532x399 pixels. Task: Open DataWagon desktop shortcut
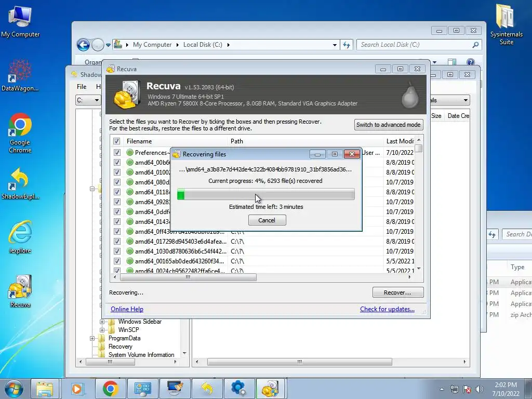click(20, 75)
